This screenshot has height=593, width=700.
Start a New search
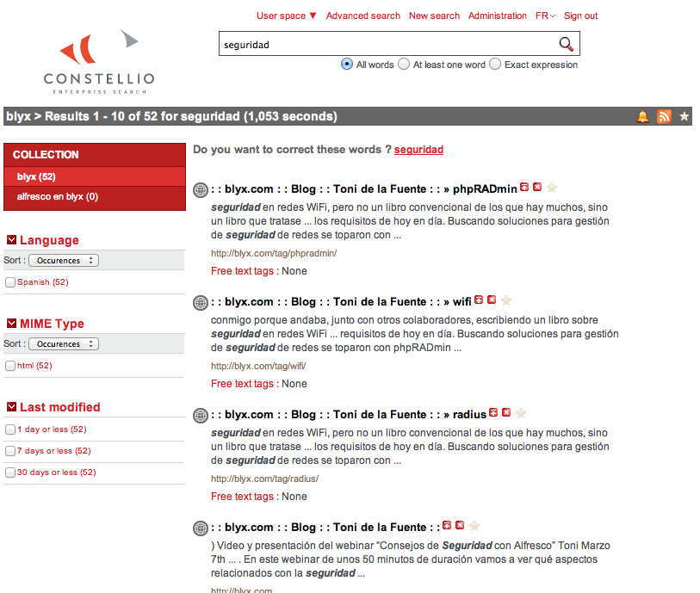[x=434, y=15]
